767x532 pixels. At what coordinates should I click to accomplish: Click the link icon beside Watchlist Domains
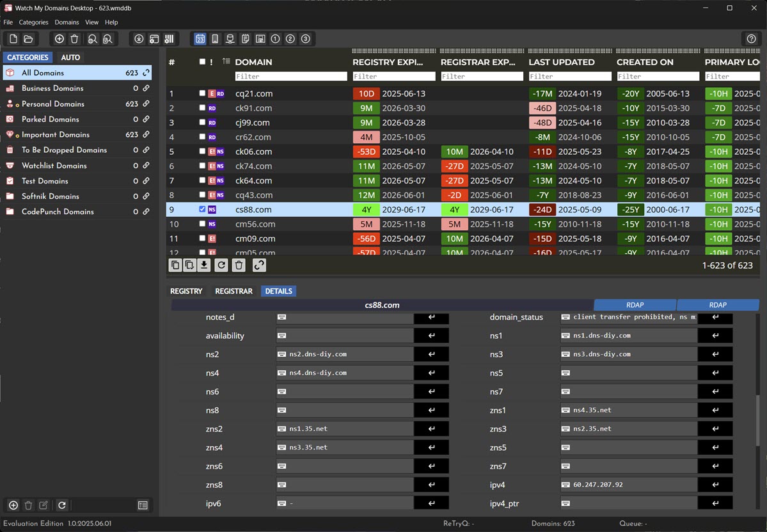pyautogui.click(x=146, y=165)
